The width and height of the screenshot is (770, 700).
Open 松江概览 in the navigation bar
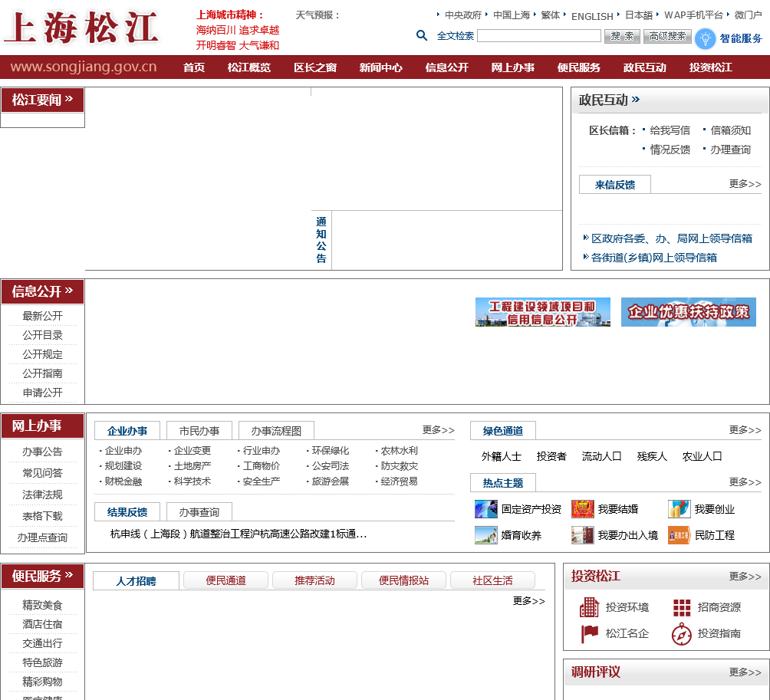pos(249,67)
